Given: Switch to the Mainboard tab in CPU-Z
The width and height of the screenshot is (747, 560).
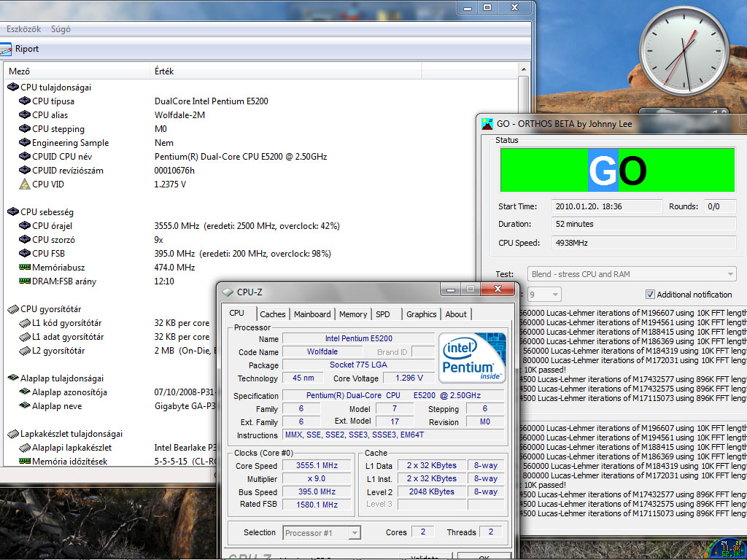Looking at the screenshot, I should click(312, 314).
